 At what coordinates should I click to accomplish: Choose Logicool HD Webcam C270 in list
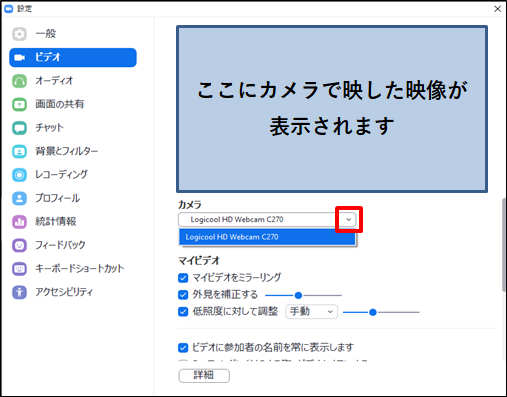267,237
